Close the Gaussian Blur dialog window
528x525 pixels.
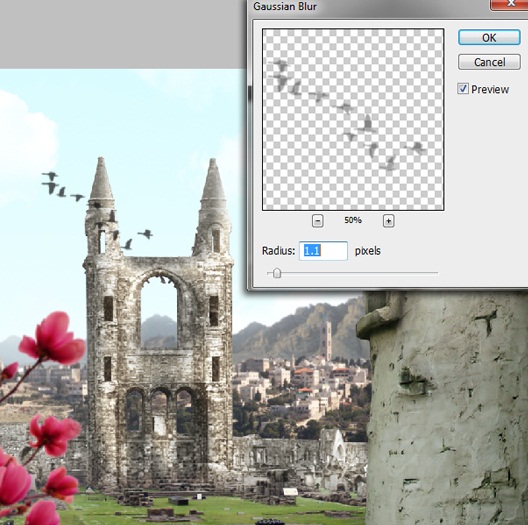510,4
